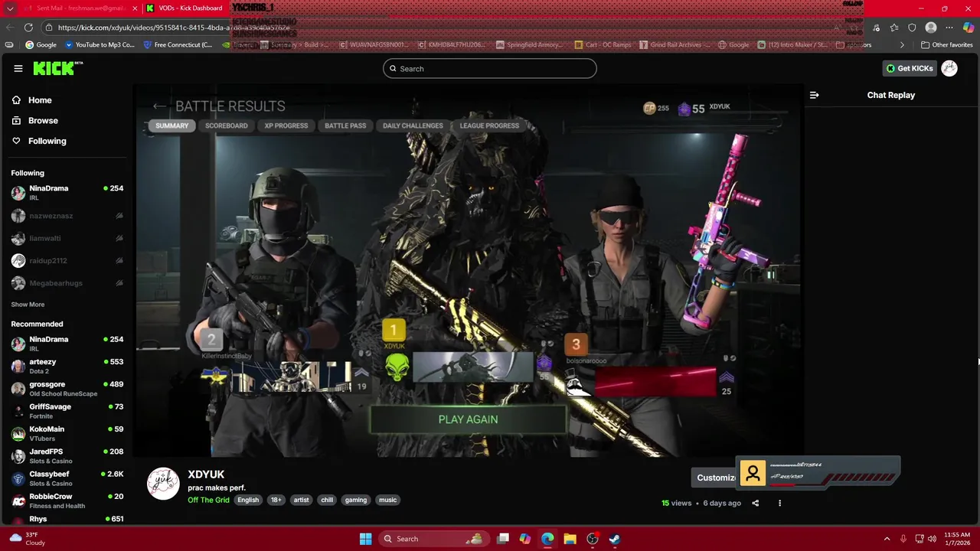Screen dimensions: 980x551
Task: Open the Windows Start menu
Action: (x=365, y=539)
